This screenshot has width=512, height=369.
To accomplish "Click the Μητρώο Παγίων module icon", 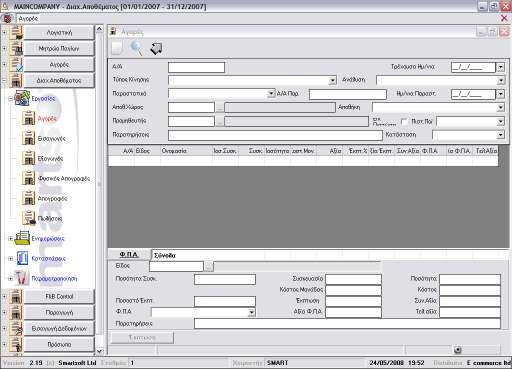I will tap(16, 49).
